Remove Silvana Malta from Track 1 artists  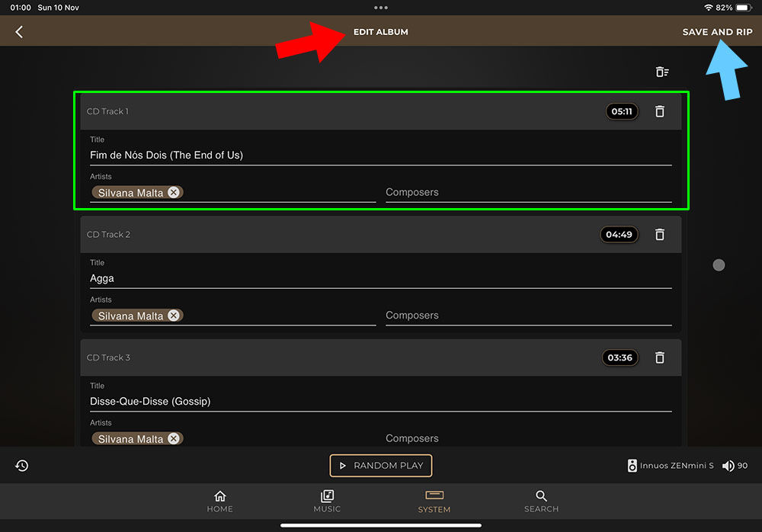point(174,193)
